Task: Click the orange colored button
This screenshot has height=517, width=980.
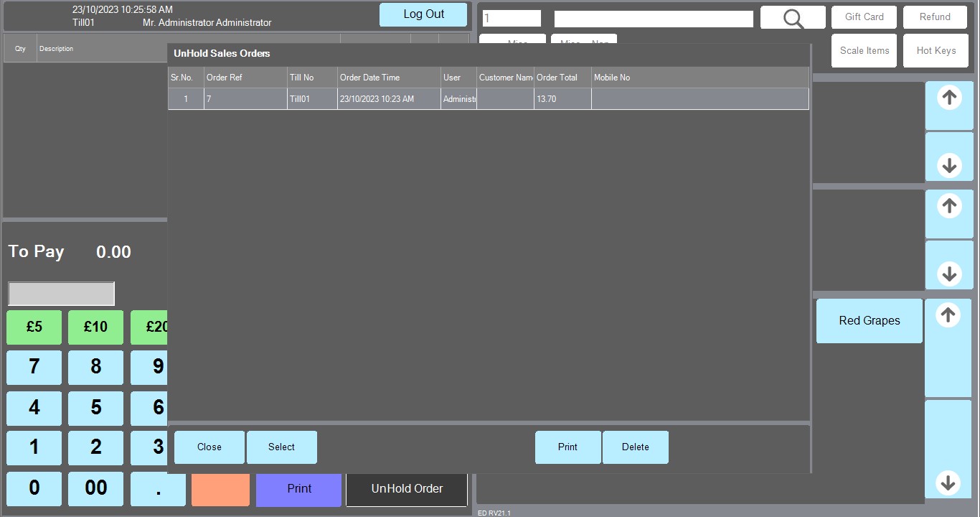Action: pyautogui.click(x=220, y=489)
